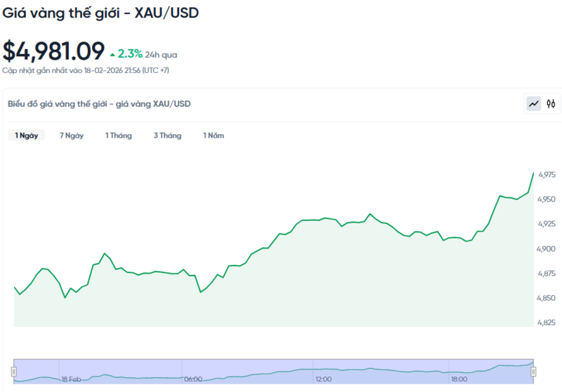Click the left range slider handle
562x392 pixels.
point(14,371)
